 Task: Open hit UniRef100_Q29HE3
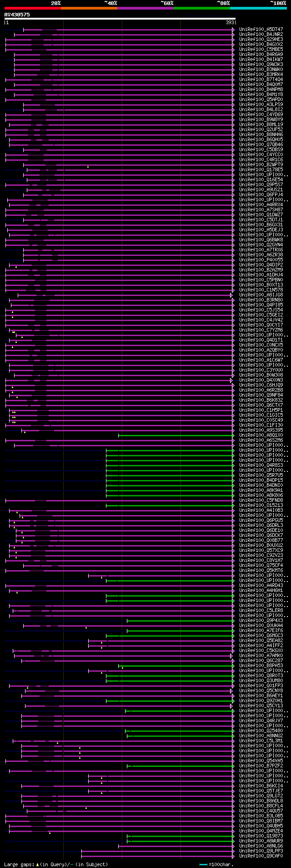(261, 40)
